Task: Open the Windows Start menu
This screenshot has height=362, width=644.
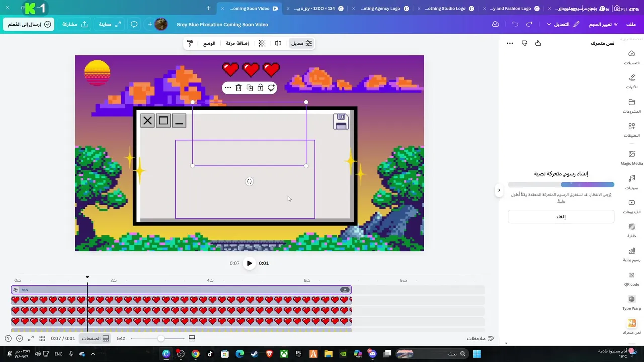Action: (x=476, y=354)
